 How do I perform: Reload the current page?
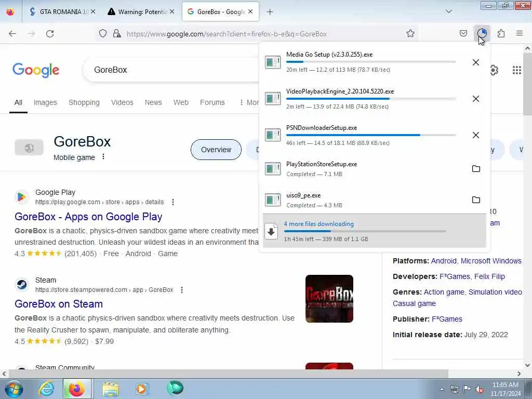[50, 34]
